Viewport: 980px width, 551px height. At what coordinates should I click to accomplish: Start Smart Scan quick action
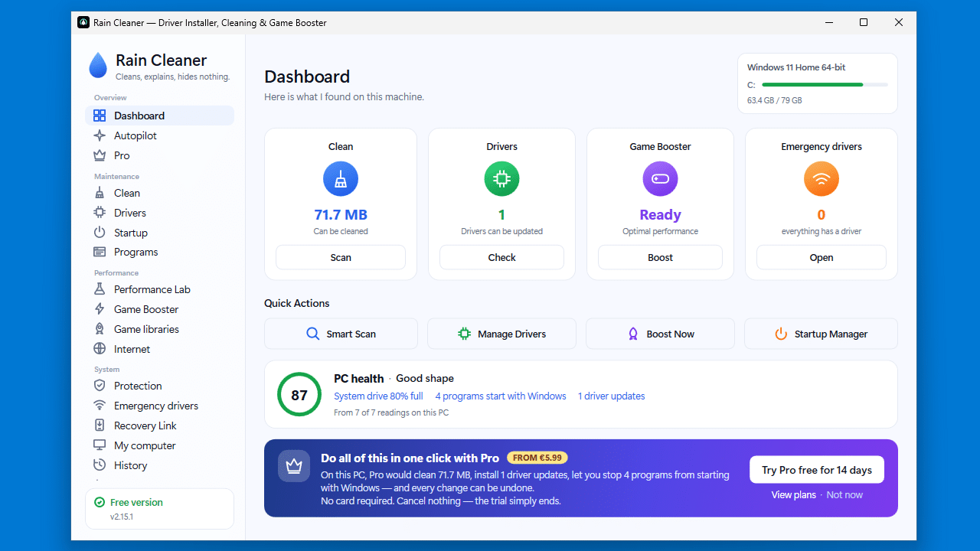point(341,334)
